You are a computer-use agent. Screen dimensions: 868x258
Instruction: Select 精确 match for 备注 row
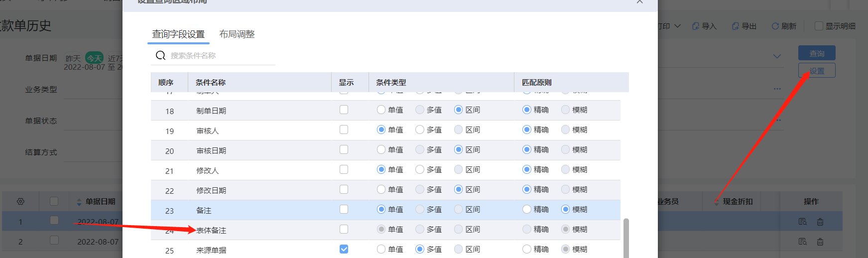[527, 209]
